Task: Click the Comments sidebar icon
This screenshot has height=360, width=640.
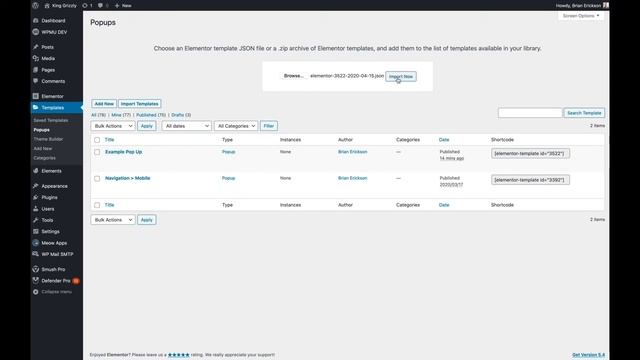Action: pyautogui.click(x=36, y=81)
